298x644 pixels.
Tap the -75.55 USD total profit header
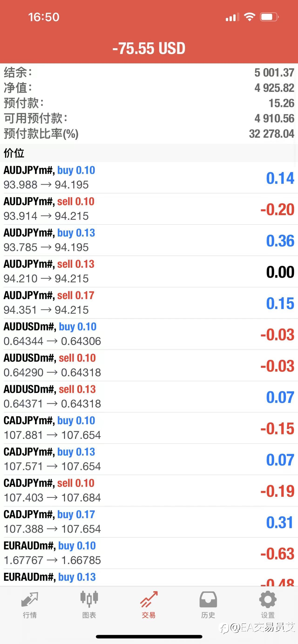(x=149, y=48)
